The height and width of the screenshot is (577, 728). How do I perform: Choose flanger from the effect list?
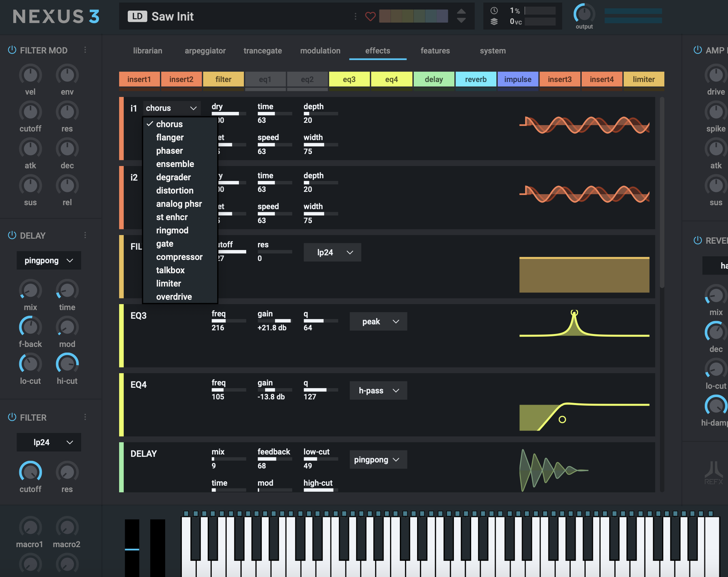tap(180, 137)
